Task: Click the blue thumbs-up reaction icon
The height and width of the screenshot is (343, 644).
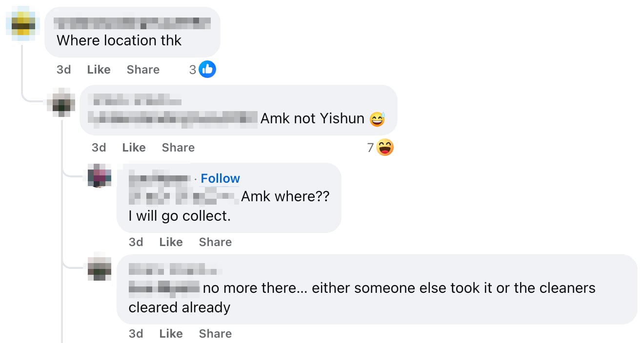Action: coord(207,70)
